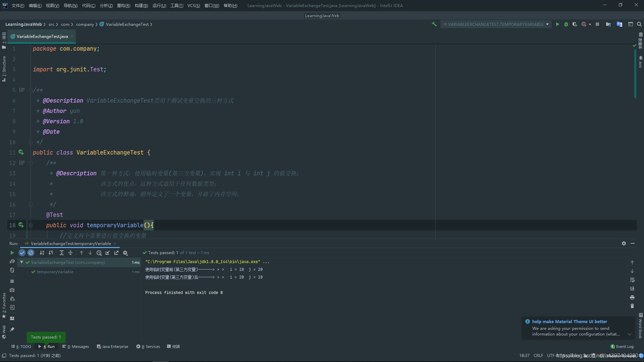
Task: Open the 0: Messages tool window
Action: click(75, 347)
